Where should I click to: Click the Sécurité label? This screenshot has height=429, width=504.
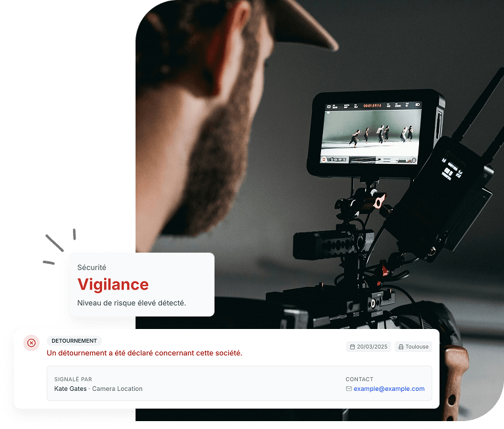(x=91, y=267)
